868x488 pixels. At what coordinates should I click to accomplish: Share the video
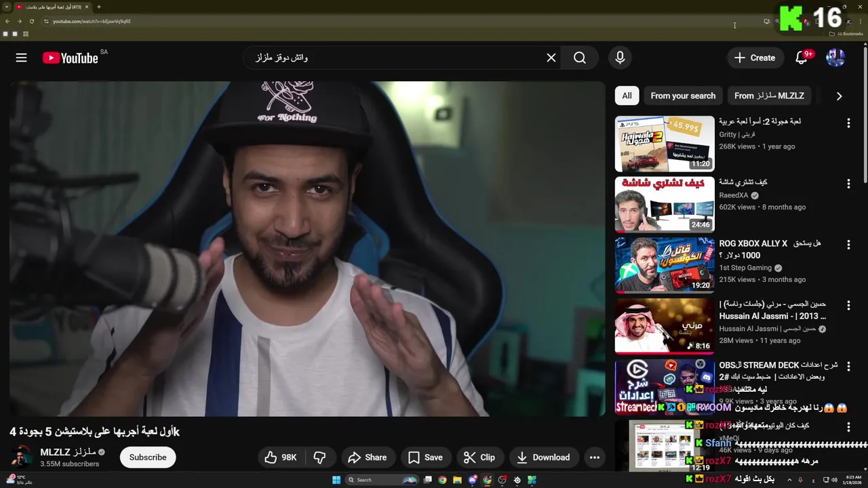[367, 457]
